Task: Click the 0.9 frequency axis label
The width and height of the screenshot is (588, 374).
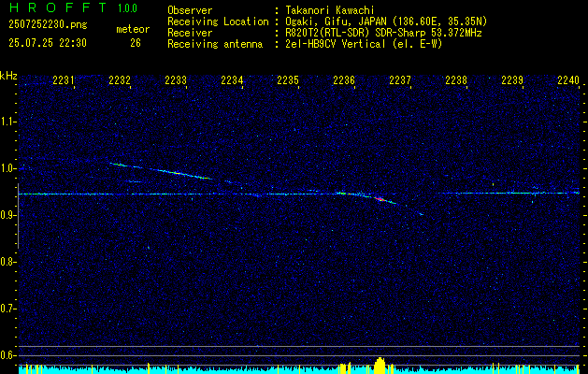Action: click(7, 215)
